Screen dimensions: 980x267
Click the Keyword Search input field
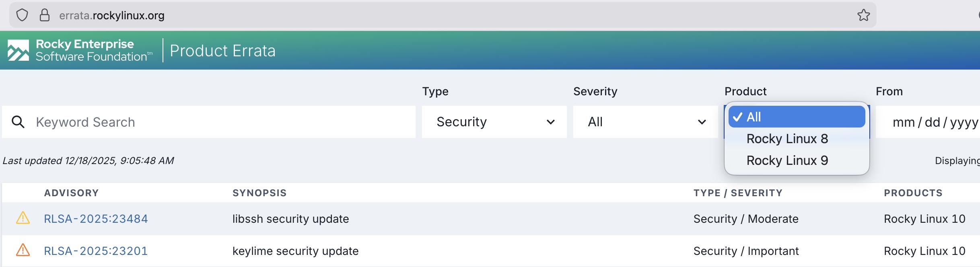[217, 122]
